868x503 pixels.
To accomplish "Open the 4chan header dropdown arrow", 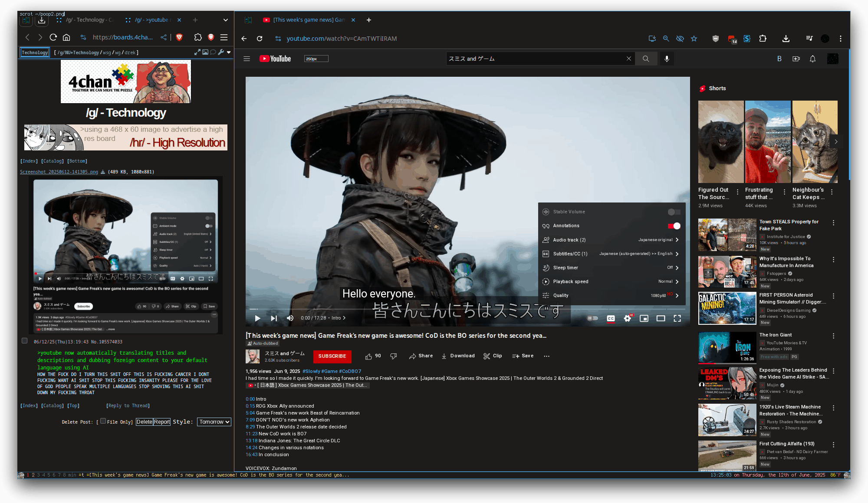I will [x=229, y=52].
